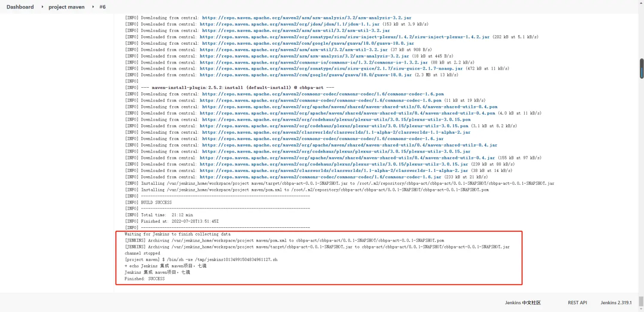The height and width of the screenshot is (312, 644).
Task: Open the Downloaded classworlds-1.1-alpha-2.jar URL
Action: tap(334, 170)
